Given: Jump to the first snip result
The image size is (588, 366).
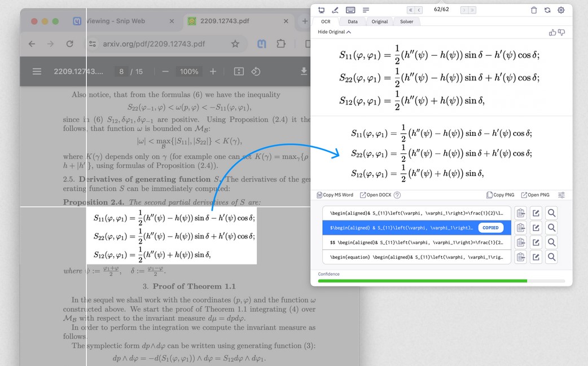Looking at the screenshot, I should pyautogui.click(x=411, y=10).
